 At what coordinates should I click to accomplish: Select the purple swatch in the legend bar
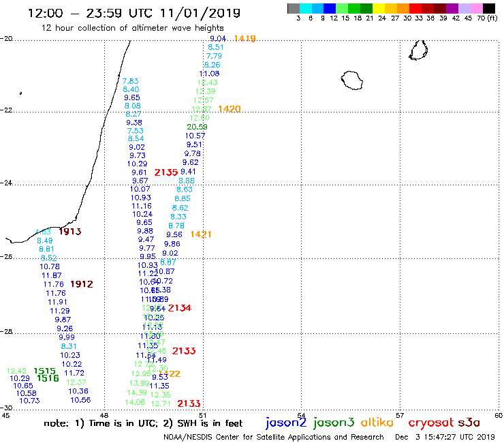[452, 8]
